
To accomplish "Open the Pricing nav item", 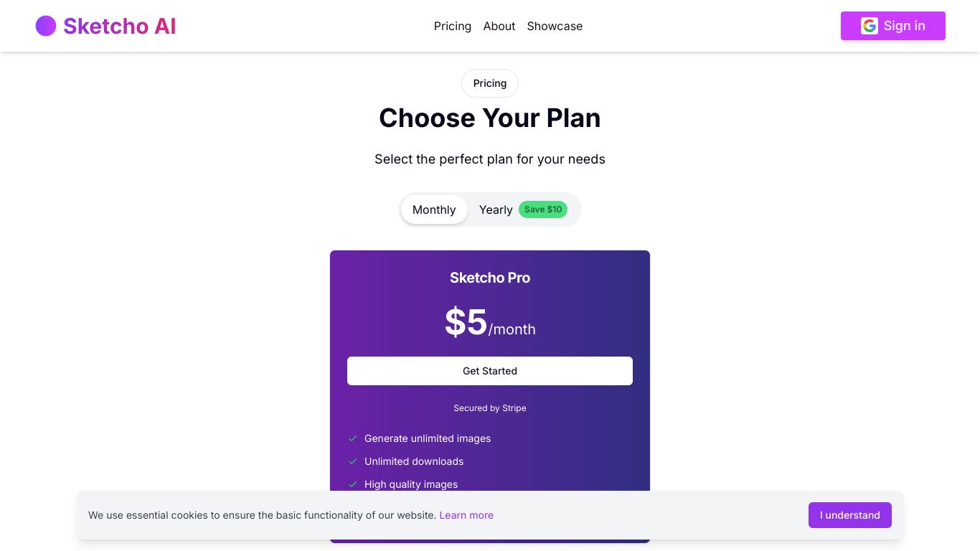I will coord(453,26).
